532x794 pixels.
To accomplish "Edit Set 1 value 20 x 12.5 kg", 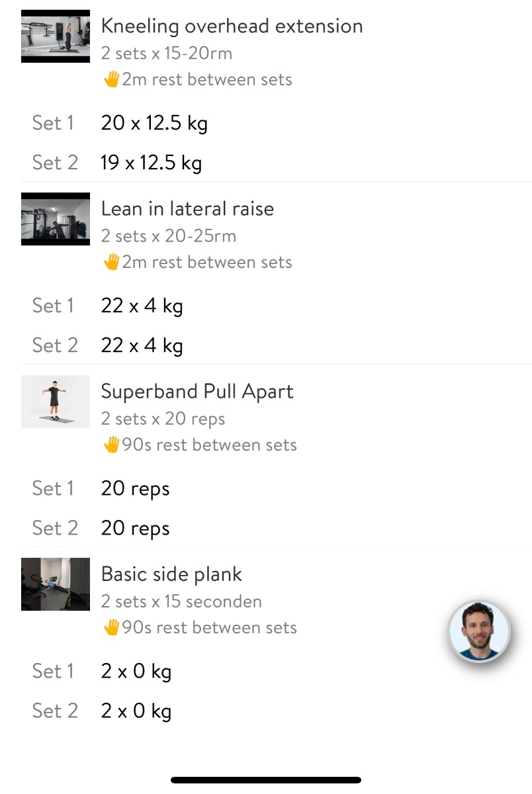I will tap(154, 123).
